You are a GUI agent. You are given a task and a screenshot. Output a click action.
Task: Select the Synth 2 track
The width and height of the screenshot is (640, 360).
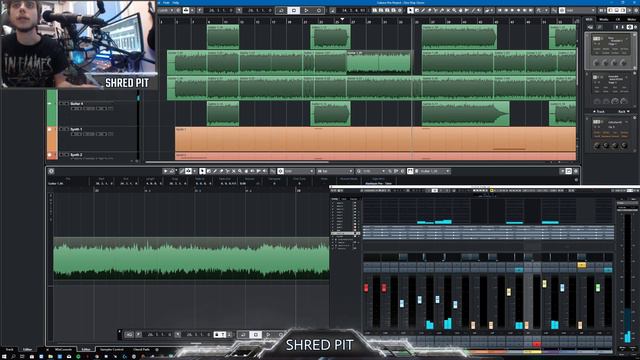[76, 155]
